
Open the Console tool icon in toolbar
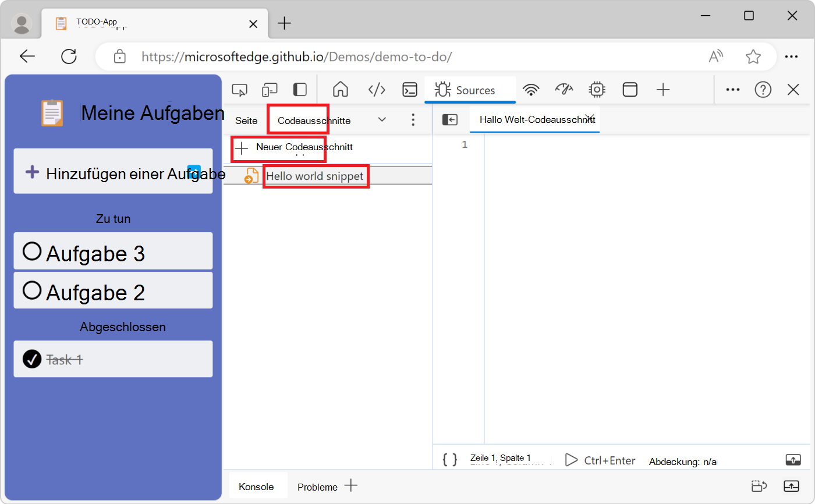410,90
